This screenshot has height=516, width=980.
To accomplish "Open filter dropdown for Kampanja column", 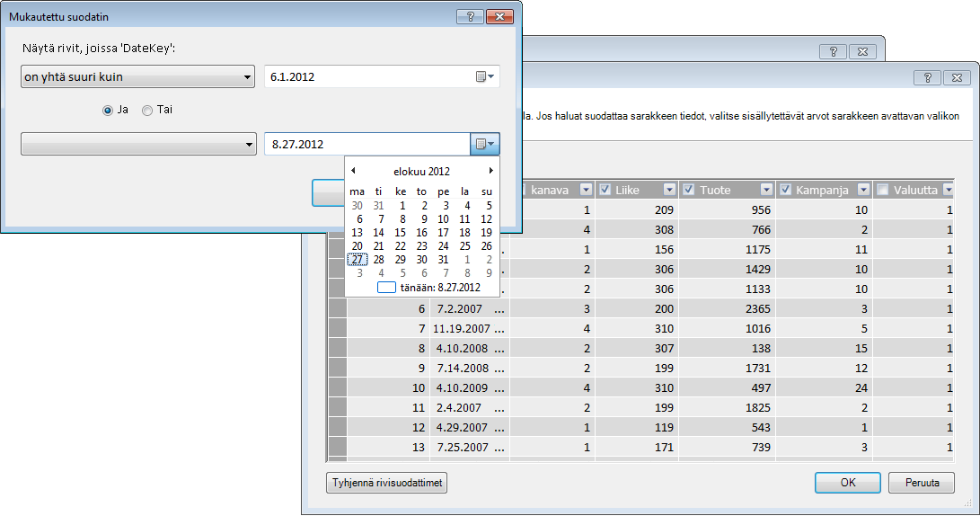I will point(863,190).
